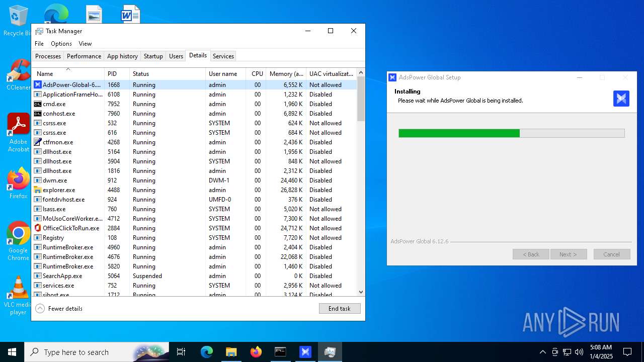This screenshot has height=362, width=644.
Task: Switch to the Processes tab
Action: click(x=48, y=56)
